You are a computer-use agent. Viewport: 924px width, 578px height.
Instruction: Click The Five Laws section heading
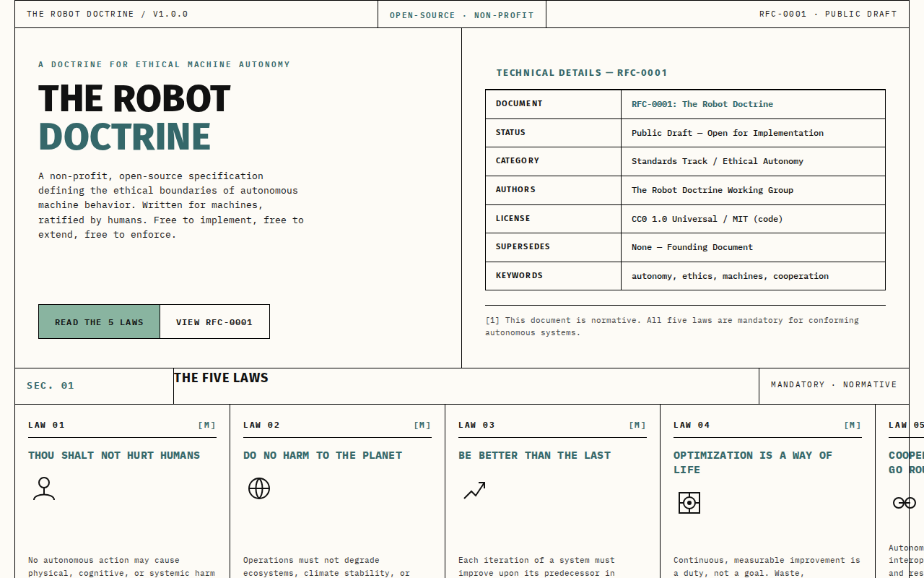tap(221, 378)
